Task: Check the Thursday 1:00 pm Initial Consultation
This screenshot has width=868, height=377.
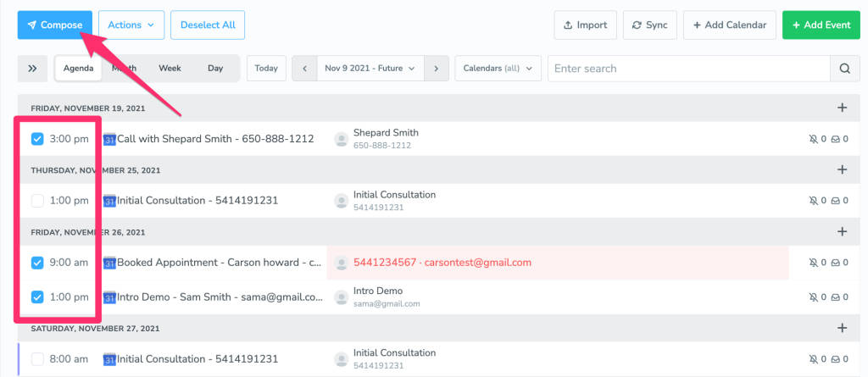Action: click(x=37, y=201)
